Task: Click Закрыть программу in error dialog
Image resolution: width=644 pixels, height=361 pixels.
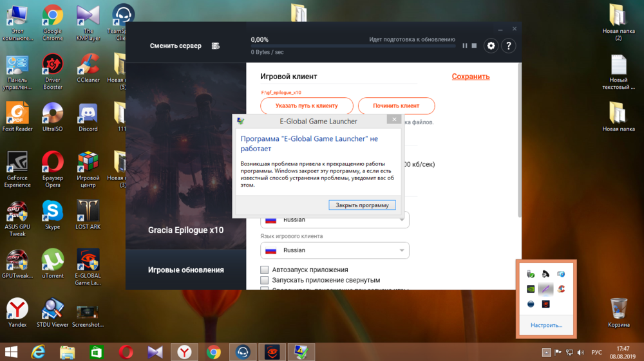Action: point(362,205)
